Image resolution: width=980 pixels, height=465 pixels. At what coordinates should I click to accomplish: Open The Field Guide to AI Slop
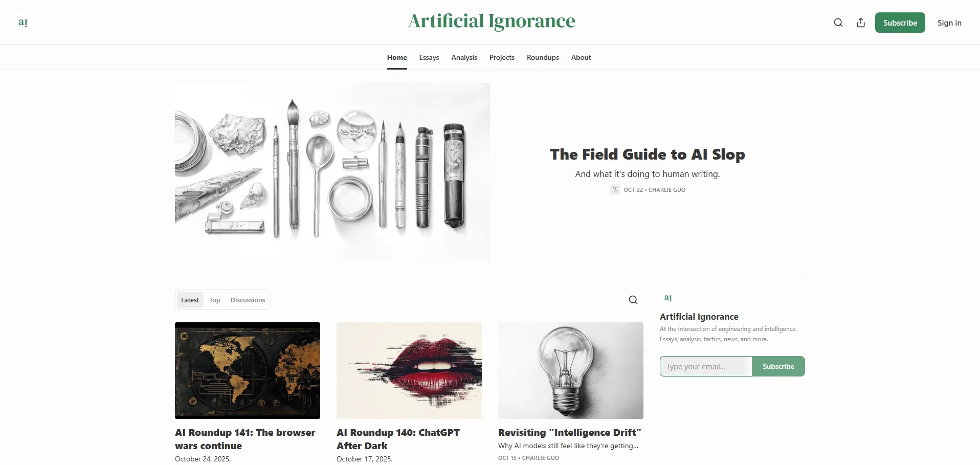point(647,154)
